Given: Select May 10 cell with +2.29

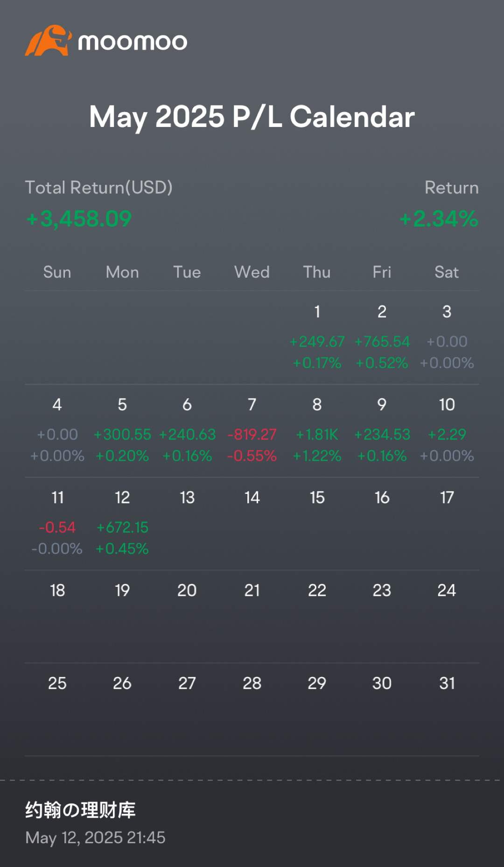Looking at the screenshot, I should 447,430.
